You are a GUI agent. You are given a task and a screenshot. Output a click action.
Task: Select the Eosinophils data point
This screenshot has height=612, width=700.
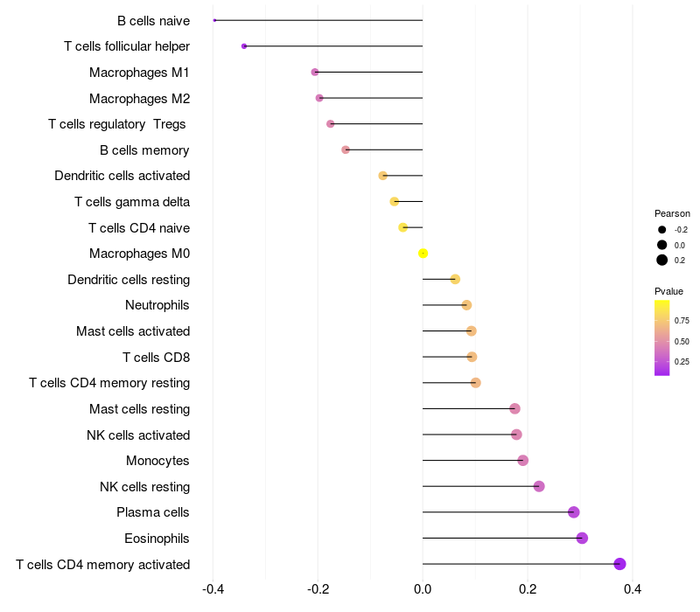pyautogui.click(x=582, y=538)
